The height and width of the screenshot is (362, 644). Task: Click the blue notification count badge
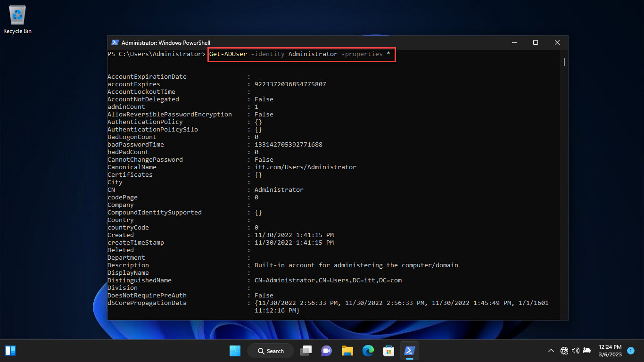(630, 351)
